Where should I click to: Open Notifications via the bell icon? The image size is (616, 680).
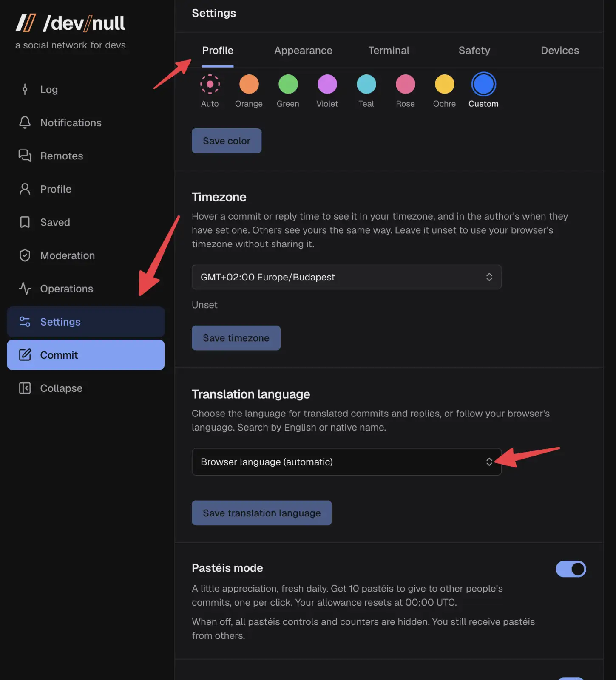(25, 122)
